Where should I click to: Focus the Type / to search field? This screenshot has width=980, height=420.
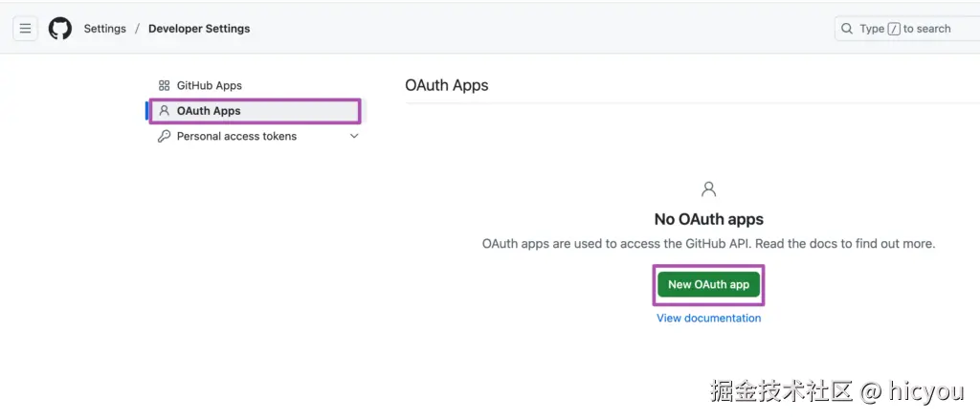click(x=919, y=29)
